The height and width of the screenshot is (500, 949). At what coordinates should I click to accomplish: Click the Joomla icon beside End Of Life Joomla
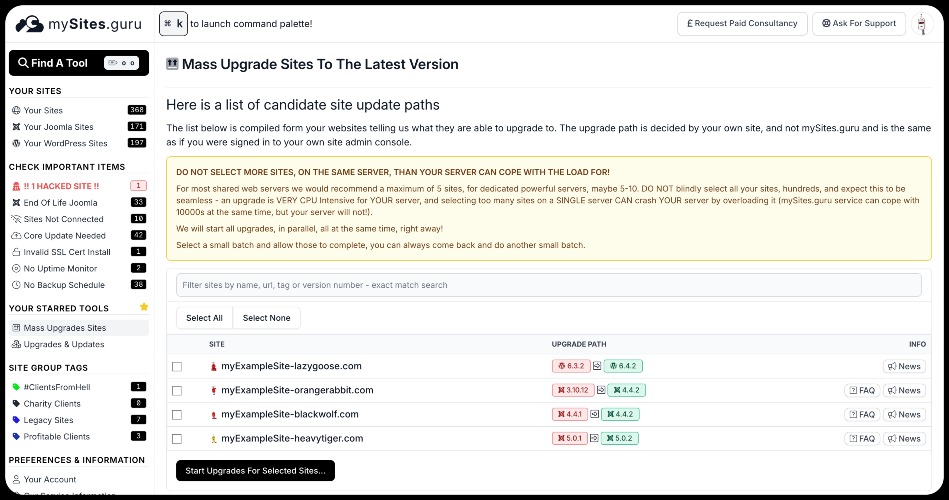[x=16, y=202]
